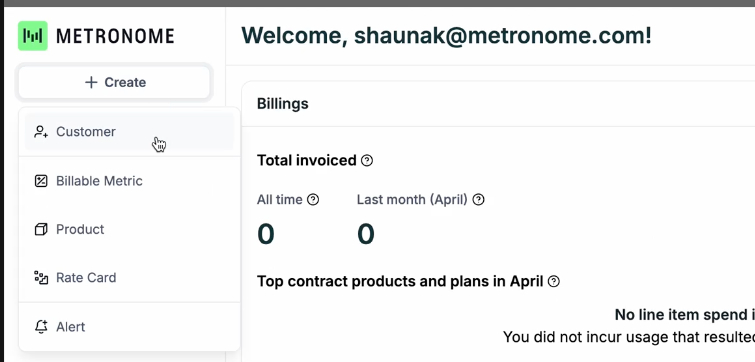This screenshot has width=755, height=362.
Task: Click the All time invoiced value 0
Action: [x=266, y=234]
